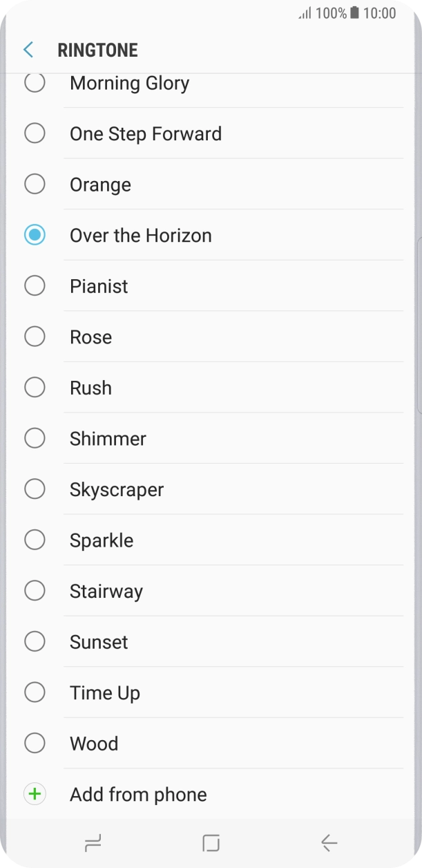The image size is (422, 868).
Task: Tap the green plus Add from phone icon
Action: tap(35, 794)
